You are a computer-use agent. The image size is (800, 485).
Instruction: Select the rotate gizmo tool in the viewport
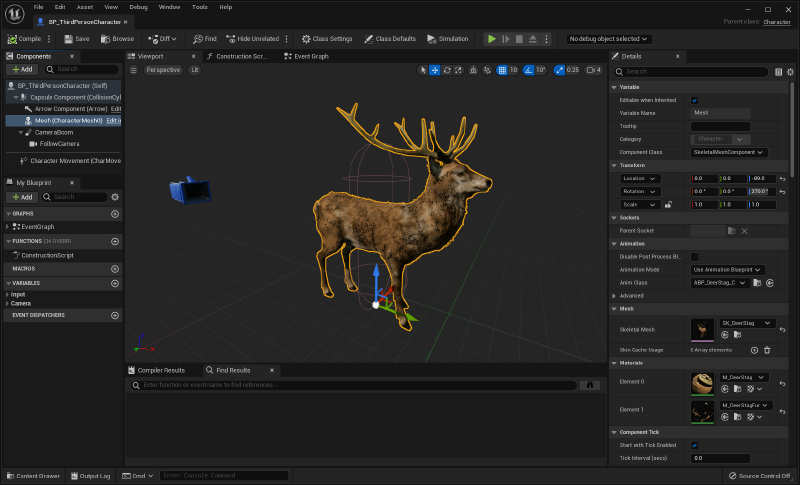click(447, 70)
